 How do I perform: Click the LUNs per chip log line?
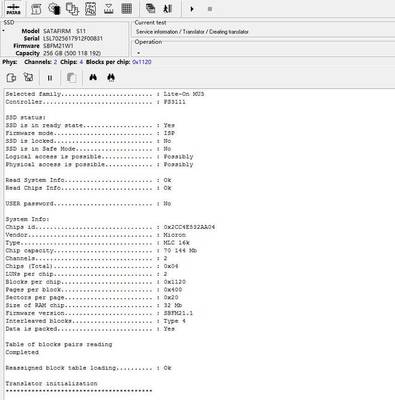point(86,274)
